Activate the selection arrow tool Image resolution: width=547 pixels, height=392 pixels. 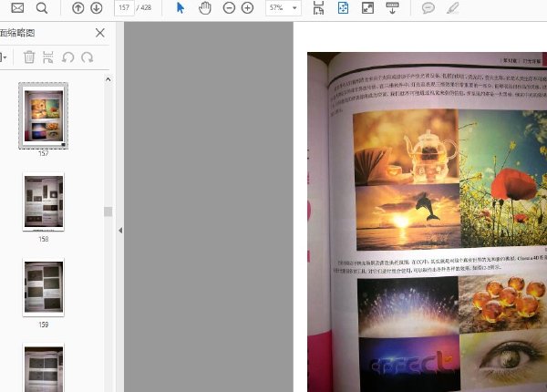tap(181, 7)
